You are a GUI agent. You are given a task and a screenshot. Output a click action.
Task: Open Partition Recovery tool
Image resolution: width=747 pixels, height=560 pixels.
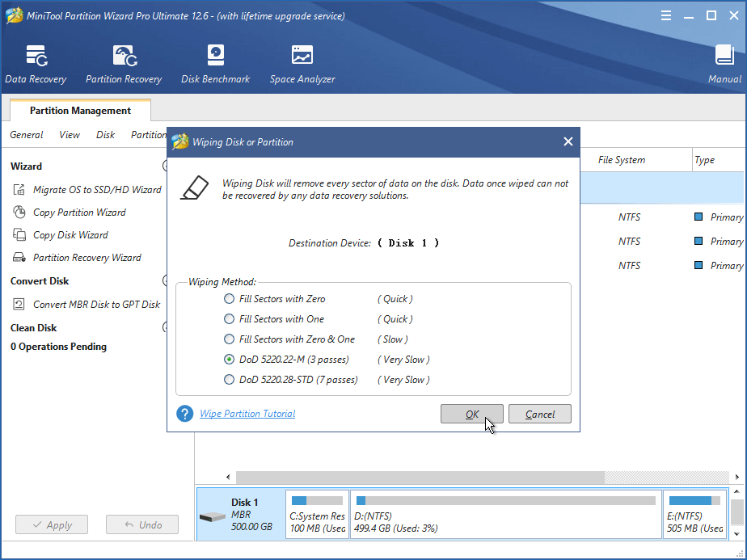pyautogui.click(x=124, y=65)
